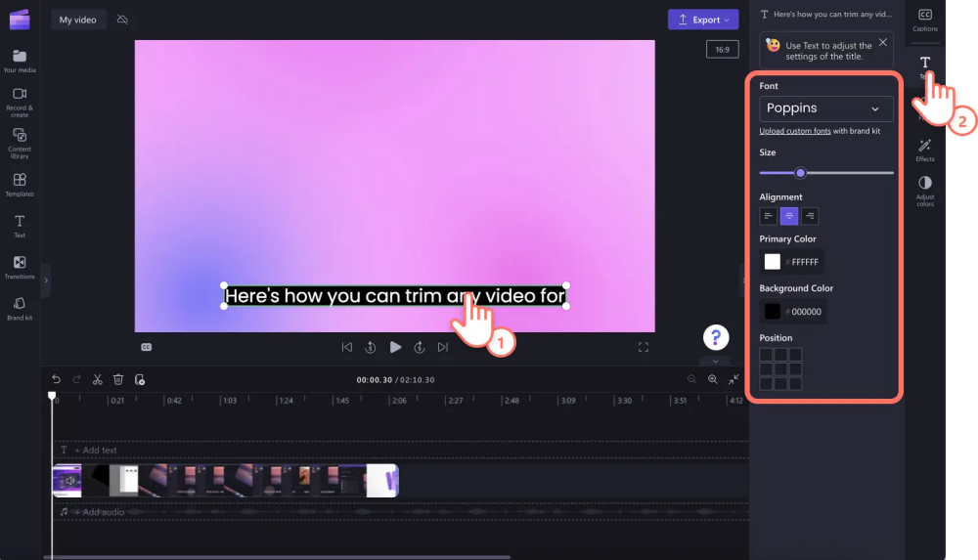Image resolution: width=978 pixels, height=560 pixels.
Task: Skip to end of video
Action: (443, 347)
